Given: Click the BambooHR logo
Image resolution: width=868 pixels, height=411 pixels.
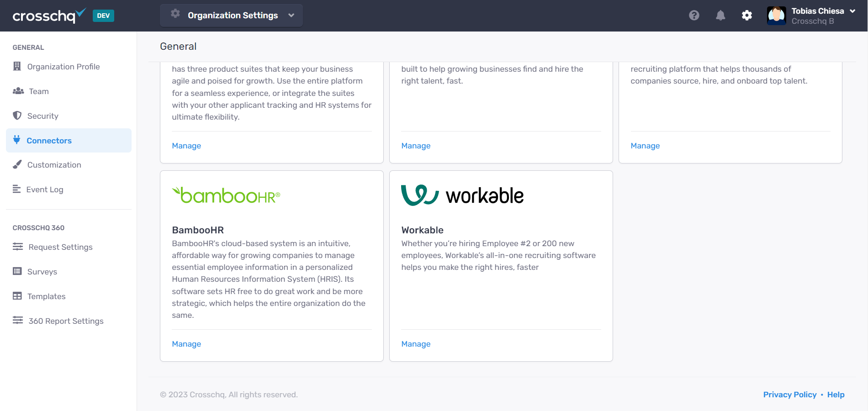Looking at the screenshot, I should click(226, 195).
